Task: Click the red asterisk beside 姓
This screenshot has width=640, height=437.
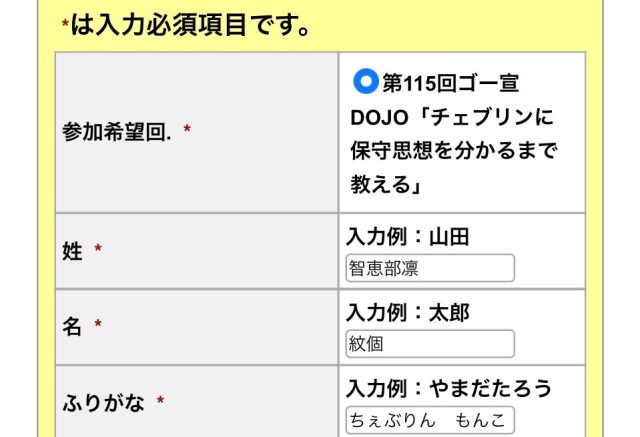Action: [x=98, y=252]
